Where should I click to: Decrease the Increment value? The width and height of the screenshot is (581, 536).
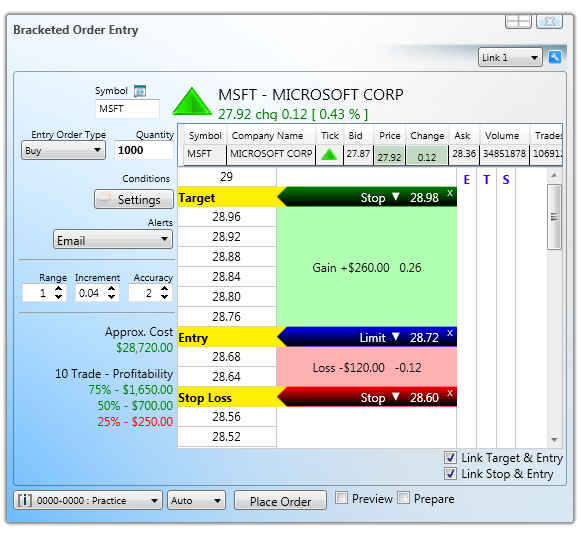point(112,297)
